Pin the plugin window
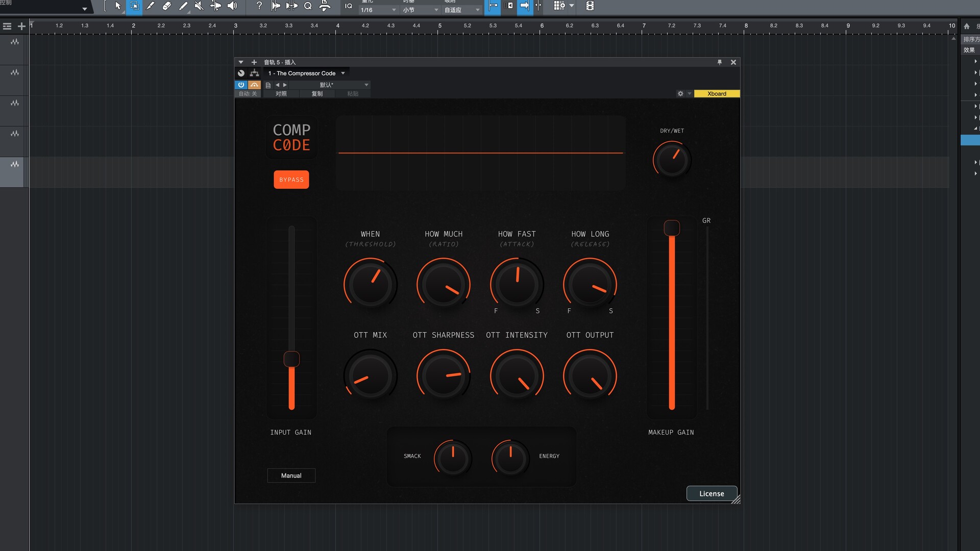Screen dimensions: 980x551 click(x=720, y=62)
